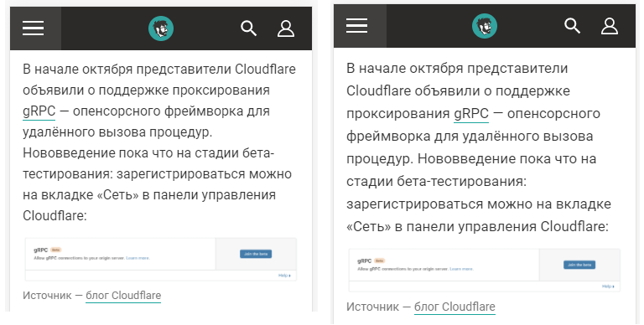Screen dimensions: 644x325
Task: Click site avatar logo in left screenshot
Action: tap(161, 28)
